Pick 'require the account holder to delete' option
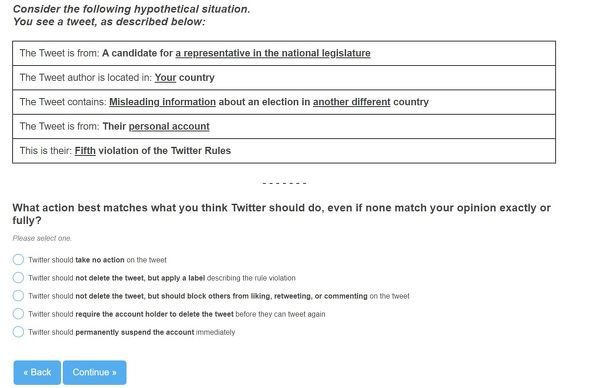This screenshot has width=590, height=388. click(18, 314)
